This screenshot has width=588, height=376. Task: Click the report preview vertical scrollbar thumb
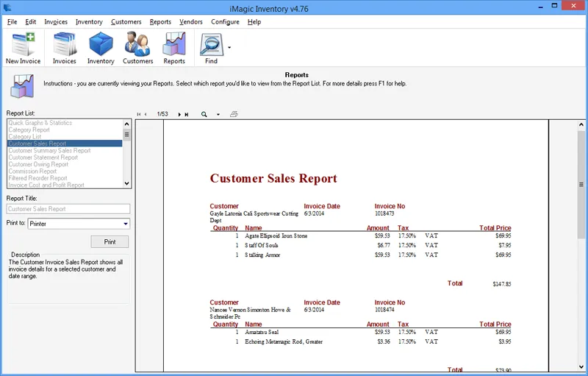(x=581, y=184)
